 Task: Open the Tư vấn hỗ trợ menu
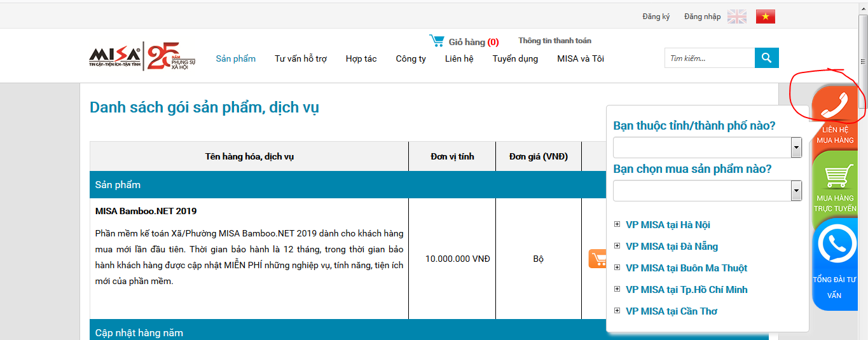click(x=301, y=58)
